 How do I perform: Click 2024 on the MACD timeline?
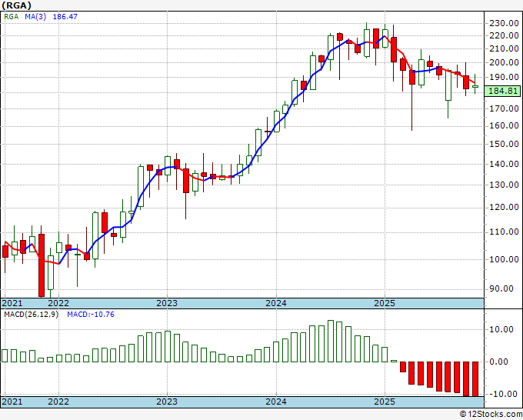[x=276, y=402]
